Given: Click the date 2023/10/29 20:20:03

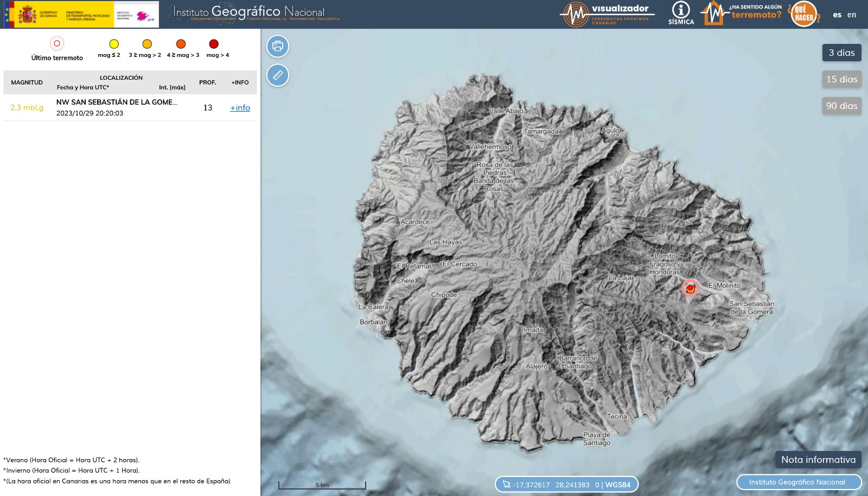Looking at the screenshot, I should (90, 113).
